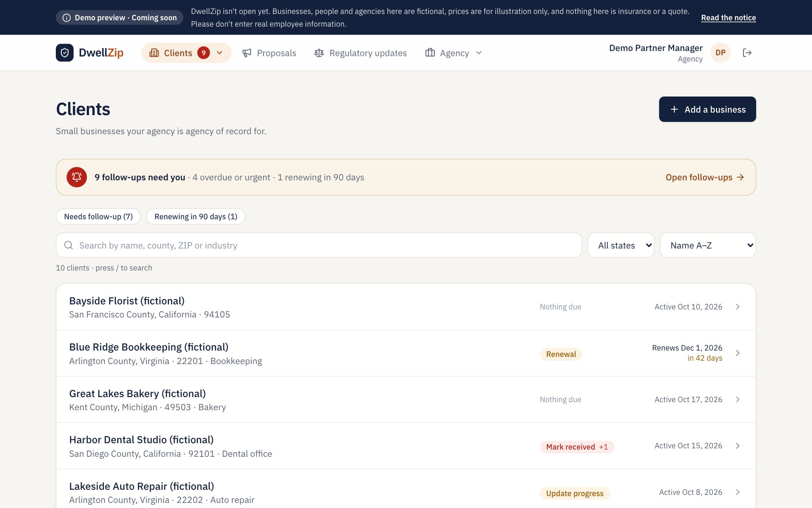
Task: Click the Mark received +1 badge
Action: [x=577, y=447]
